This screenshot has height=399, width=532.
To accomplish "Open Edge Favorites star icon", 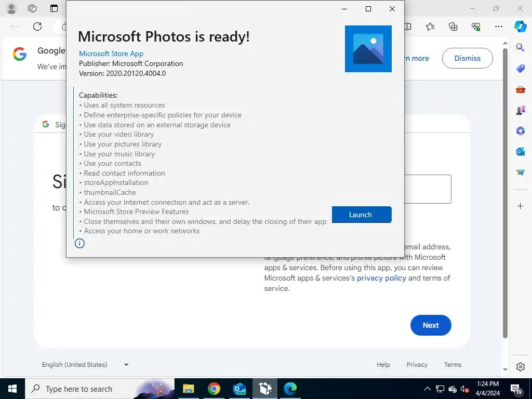I will [430, 26].
